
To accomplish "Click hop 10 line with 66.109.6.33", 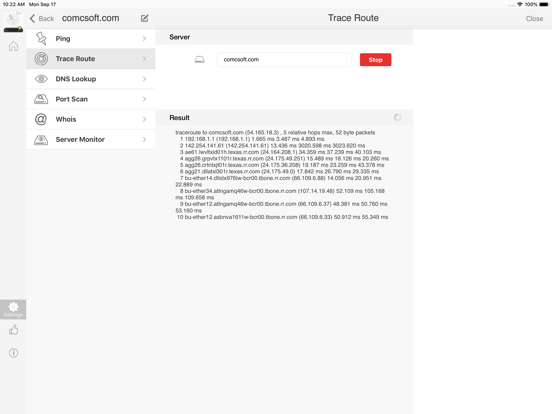I will point(282,217).
